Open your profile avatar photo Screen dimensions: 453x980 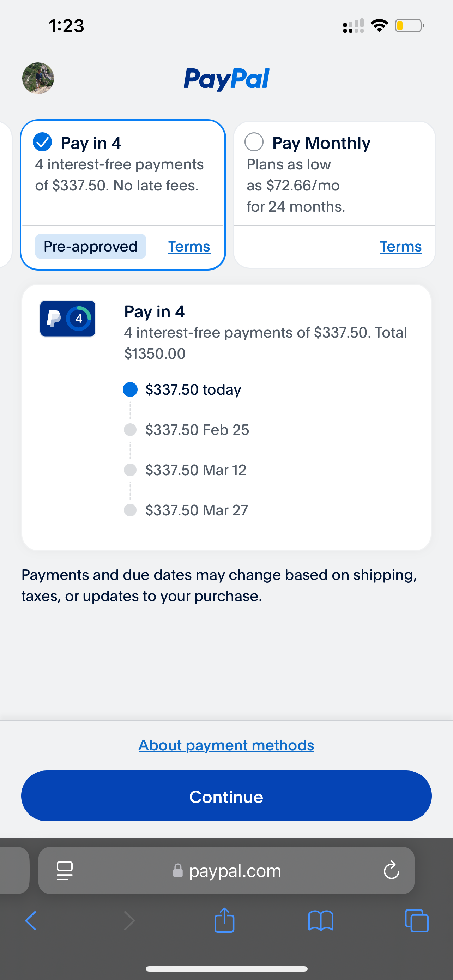[38, 79]
